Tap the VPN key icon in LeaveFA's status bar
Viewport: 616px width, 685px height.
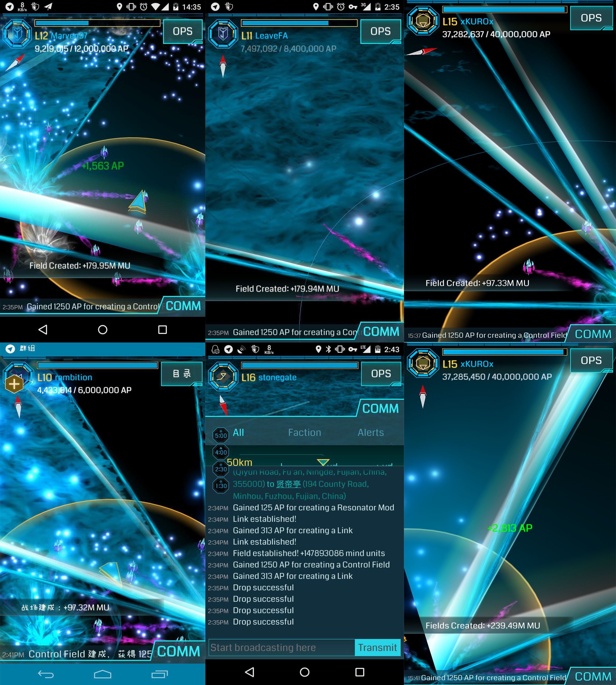click(x=353, y=6)
